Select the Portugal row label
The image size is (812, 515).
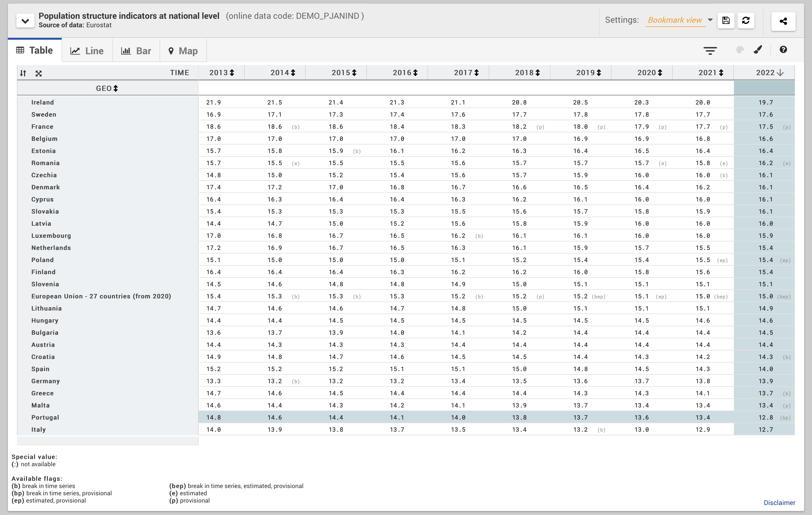click(x=45, y=417)
